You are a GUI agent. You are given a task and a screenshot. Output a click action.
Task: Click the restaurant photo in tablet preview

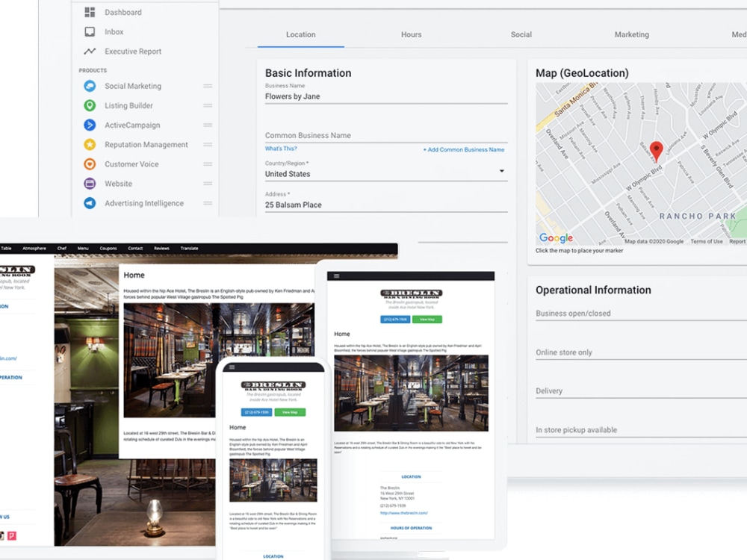[x=411, y=393]
